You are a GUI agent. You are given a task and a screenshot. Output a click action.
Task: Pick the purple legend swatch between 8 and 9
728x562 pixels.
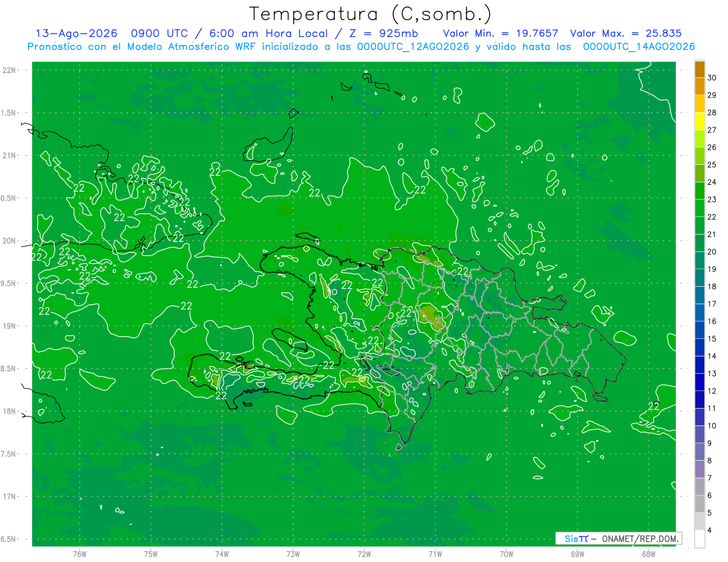[x=699, y=452]
